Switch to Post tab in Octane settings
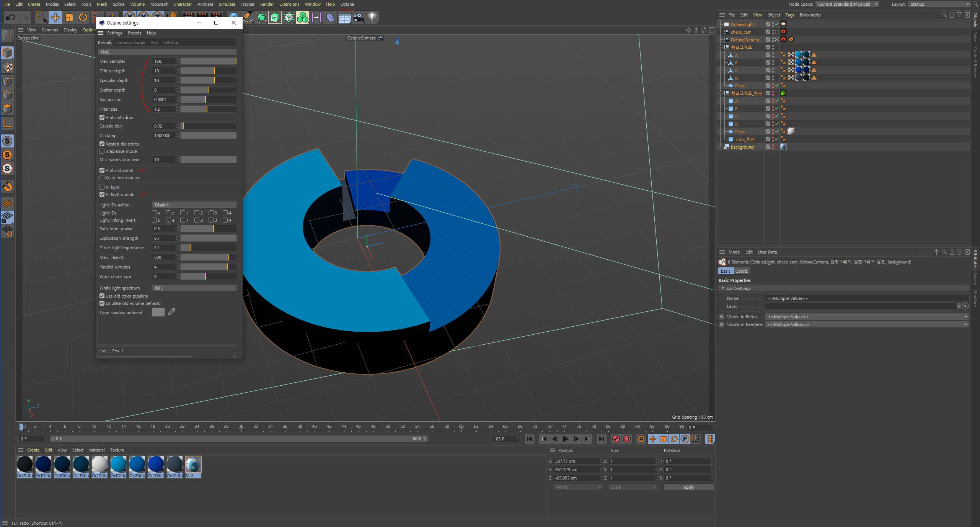The width and height of the screenshot is (980, 527). pos(154,43)
